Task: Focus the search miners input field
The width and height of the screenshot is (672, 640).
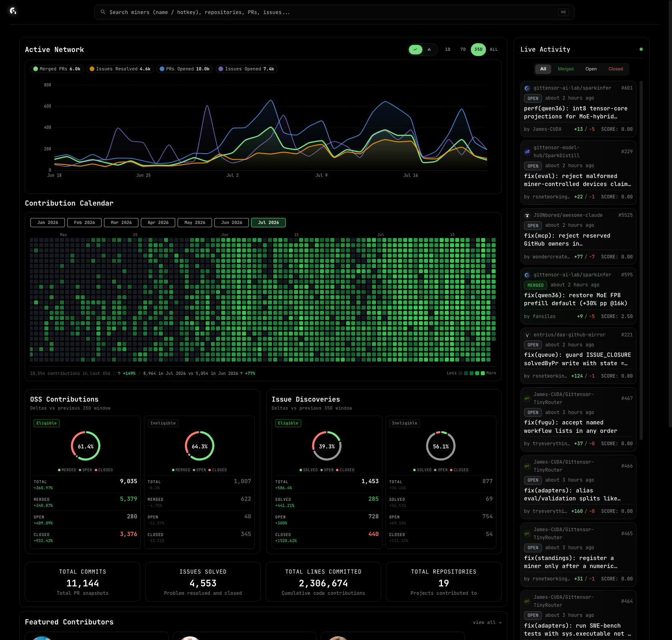Action: pyautogui.click(x=334, y=12)
